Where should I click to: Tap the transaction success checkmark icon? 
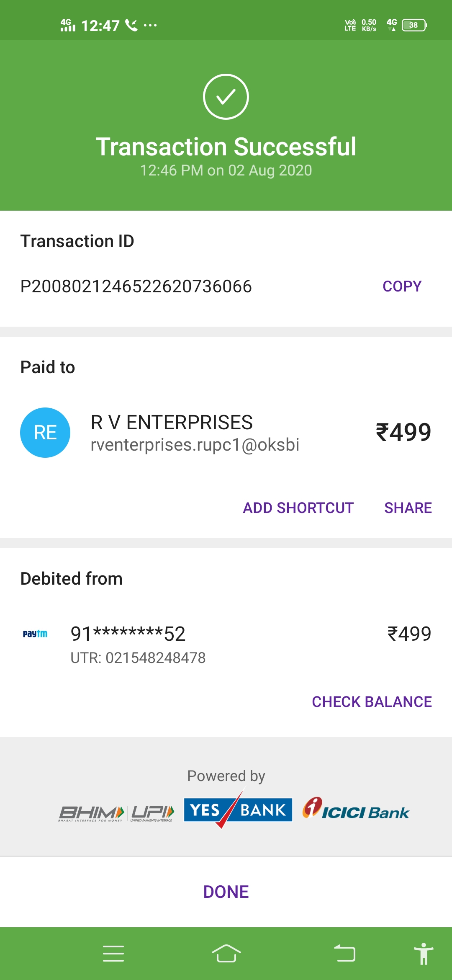coord(226,97)
